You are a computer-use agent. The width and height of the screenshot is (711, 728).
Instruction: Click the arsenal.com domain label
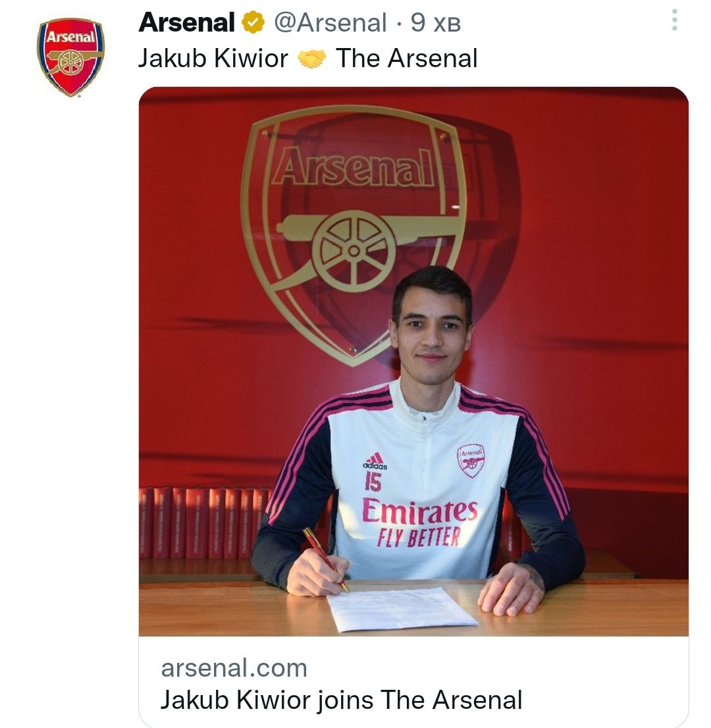[234, 668]
